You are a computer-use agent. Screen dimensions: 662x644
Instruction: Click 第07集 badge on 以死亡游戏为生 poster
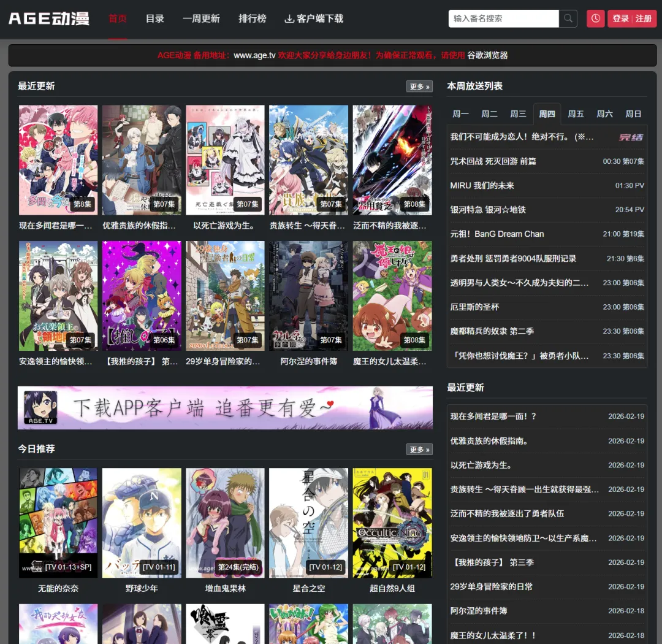[x=248, y=204]
